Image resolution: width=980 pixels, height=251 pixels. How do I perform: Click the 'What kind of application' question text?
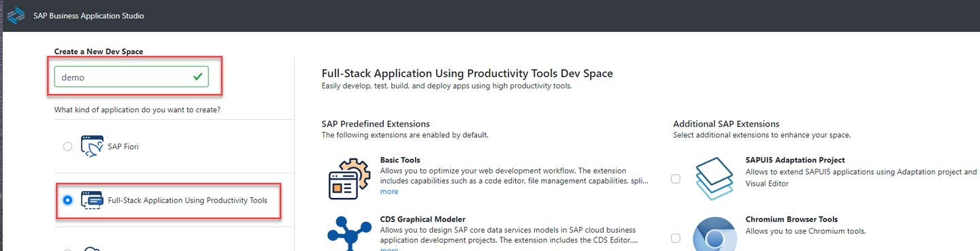(137, 110)
